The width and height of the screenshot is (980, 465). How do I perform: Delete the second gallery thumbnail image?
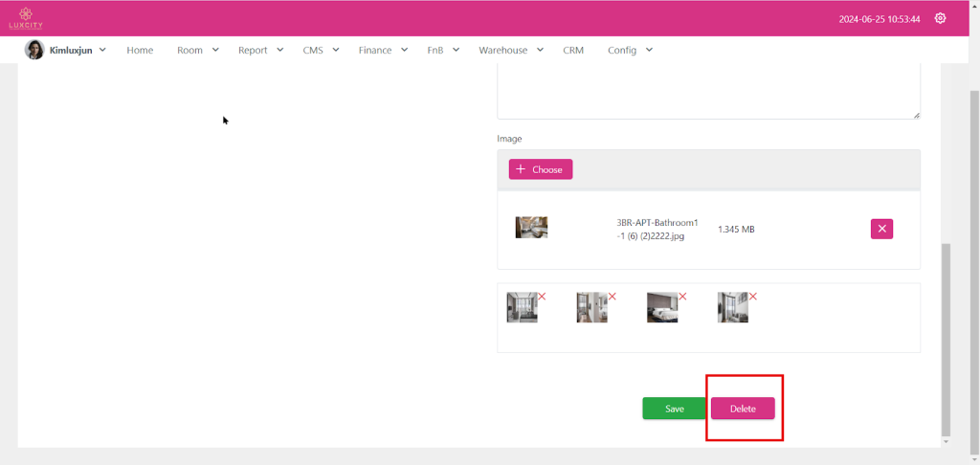(x=612, y=297)
